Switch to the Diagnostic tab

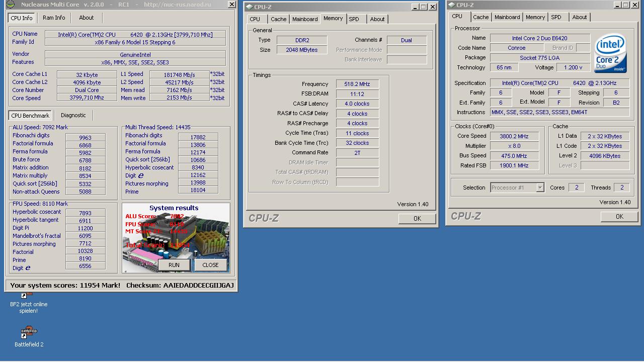click(x=73, y=115)
